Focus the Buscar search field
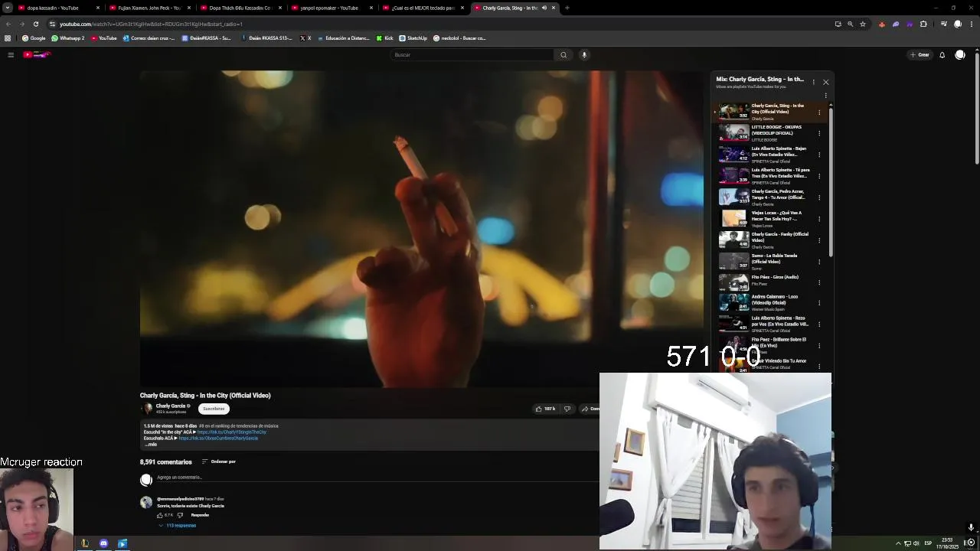This screenshot has width=980, height=551. point(471,54)
